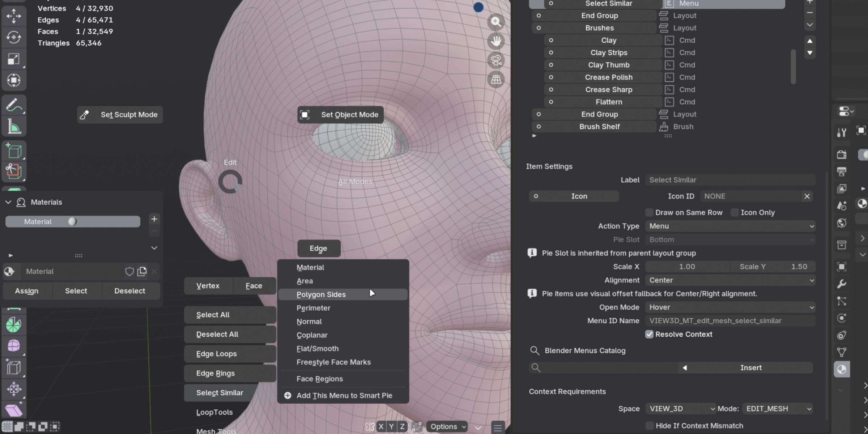Select the Annotate tool
Image resolution: width=868 pixels, height=434 pixels.
(14, 105)
